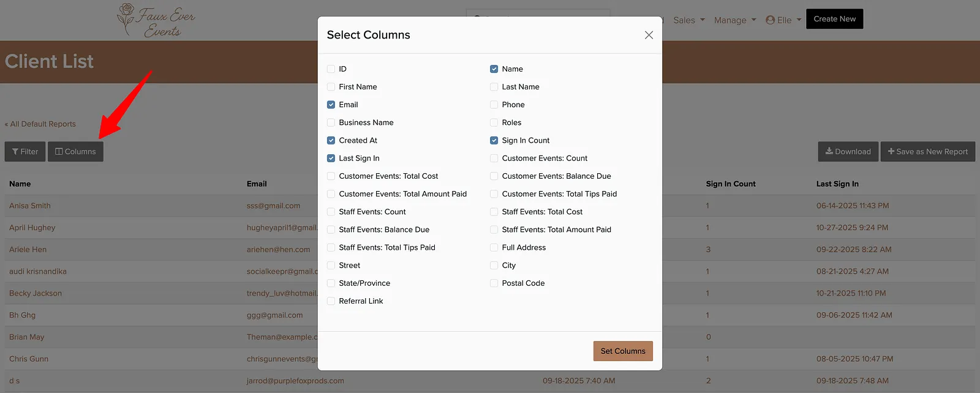The image size is (980, 393).
Task: Download the client list report
Action: point(848,151)
